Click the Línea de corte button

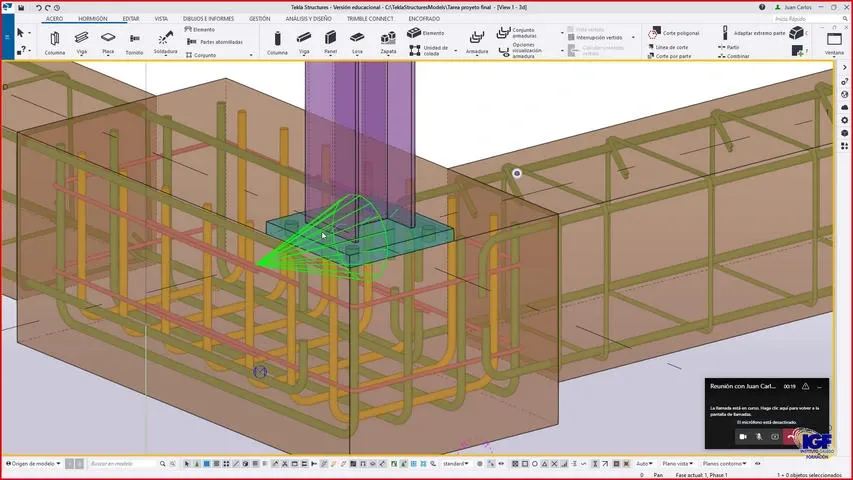coord(668,47)
